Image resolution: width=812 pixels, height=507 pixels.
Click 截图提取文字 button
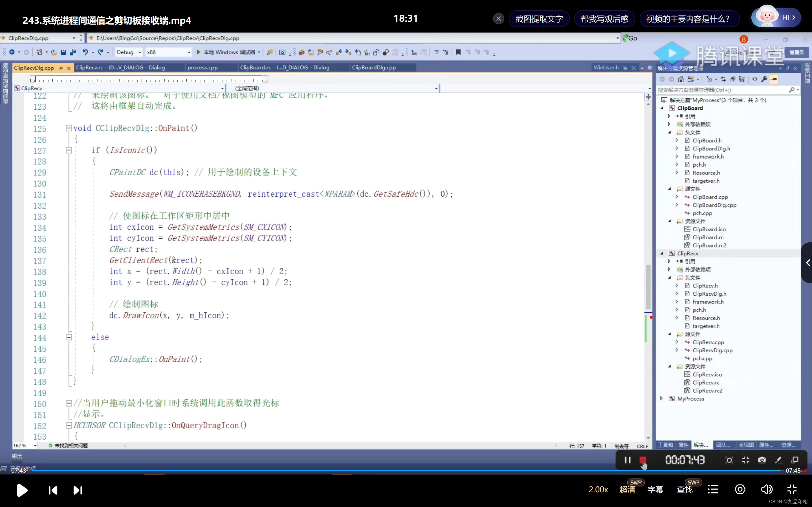click(x=539, y=19)
